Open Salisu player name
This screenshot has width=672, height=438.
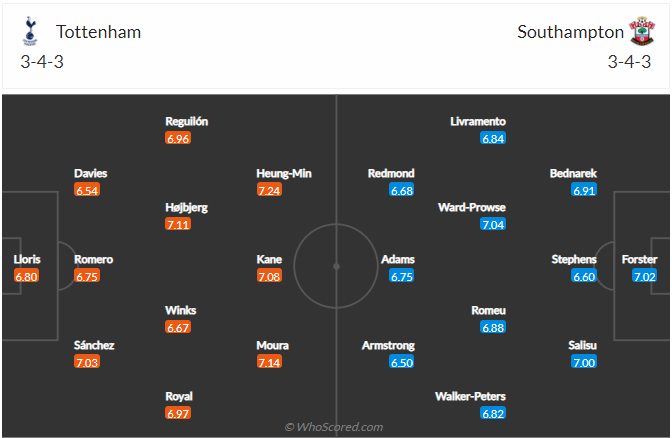tap(581, 345)
